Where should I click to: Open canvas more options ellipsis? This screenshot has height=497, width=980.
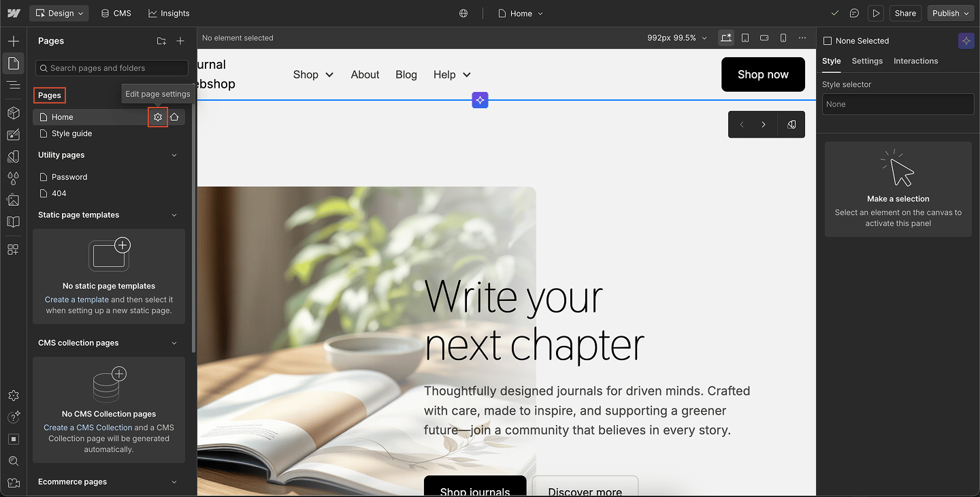click(802, 38)
